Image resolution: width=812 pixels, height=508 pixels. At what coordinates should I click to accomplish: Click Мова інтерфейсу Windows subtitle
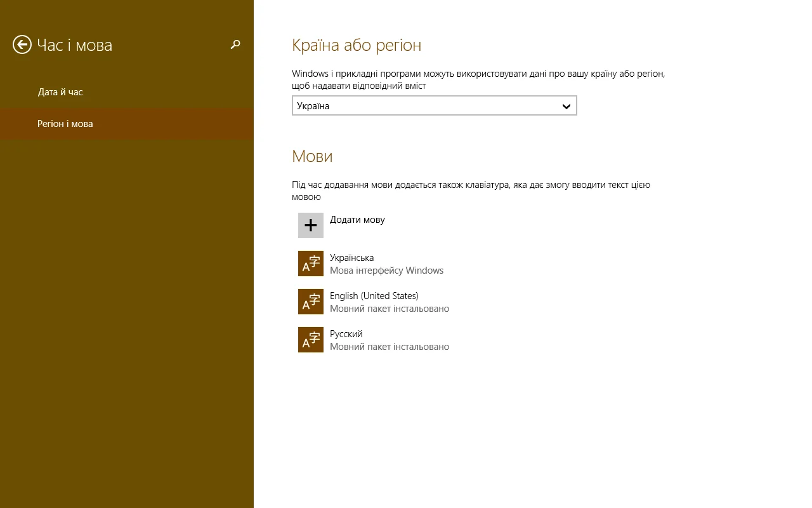click(386, 271)
